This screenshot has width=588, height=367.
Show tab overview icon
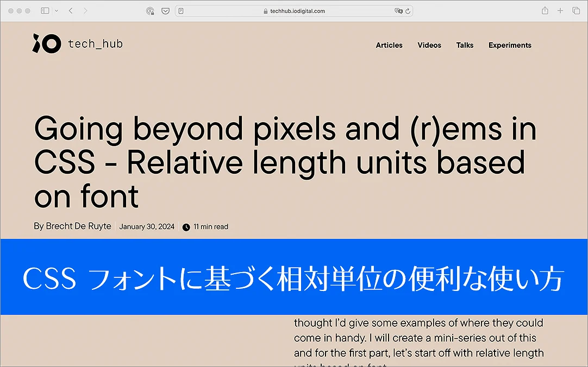[576, 11]
